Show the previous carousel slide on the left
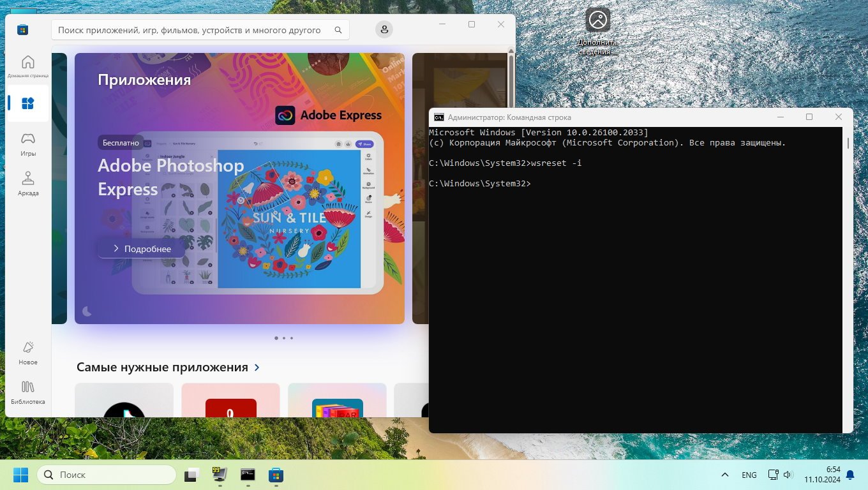 [59, 188]
